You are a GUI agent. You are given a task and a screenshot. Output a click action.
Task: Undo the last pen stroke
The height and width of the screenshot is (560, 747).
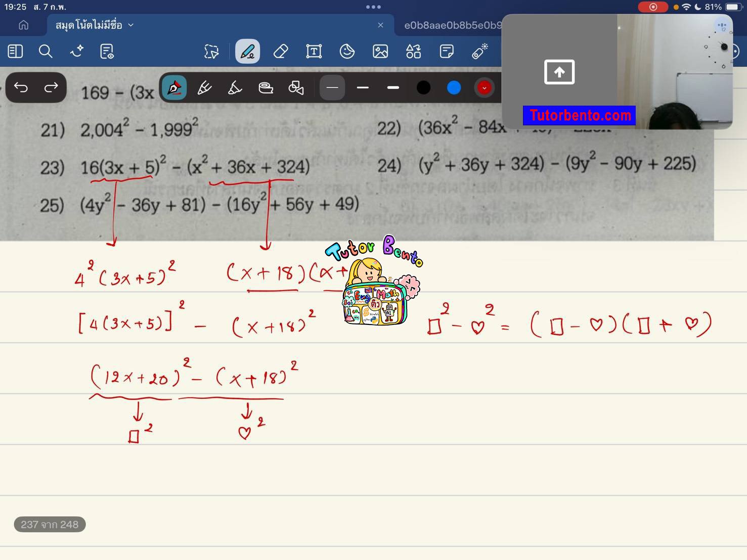20,87
